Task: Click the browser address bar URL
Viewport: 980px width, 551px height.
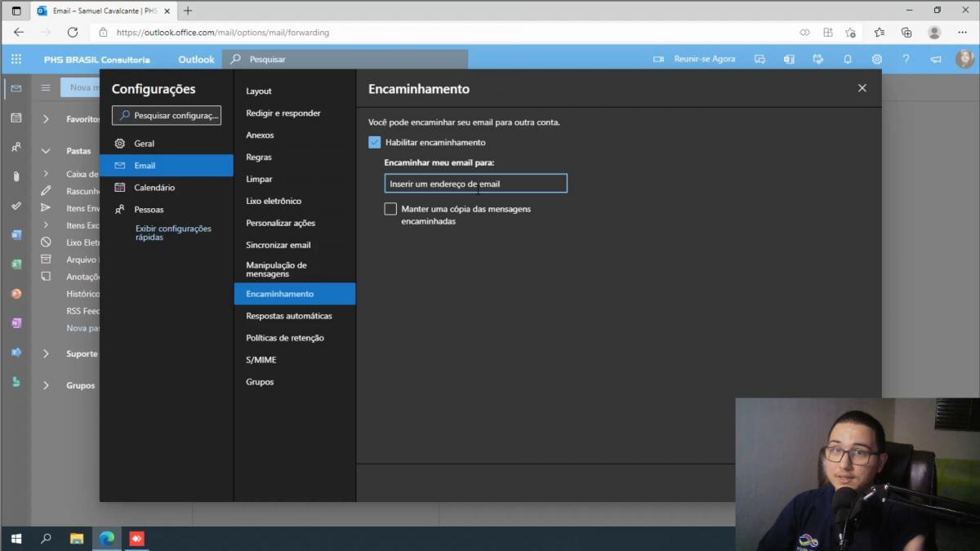Action: 222,33
